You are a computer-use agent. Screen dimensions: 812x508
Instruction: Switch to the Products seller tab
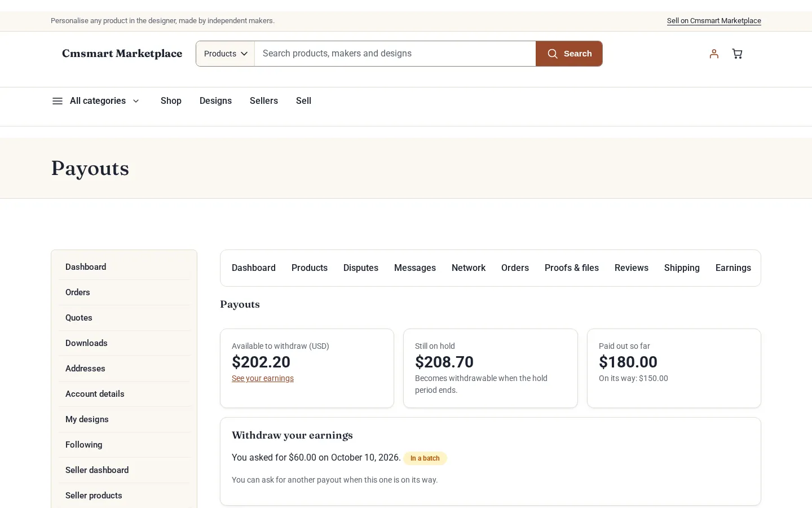(x=310, y=268)
